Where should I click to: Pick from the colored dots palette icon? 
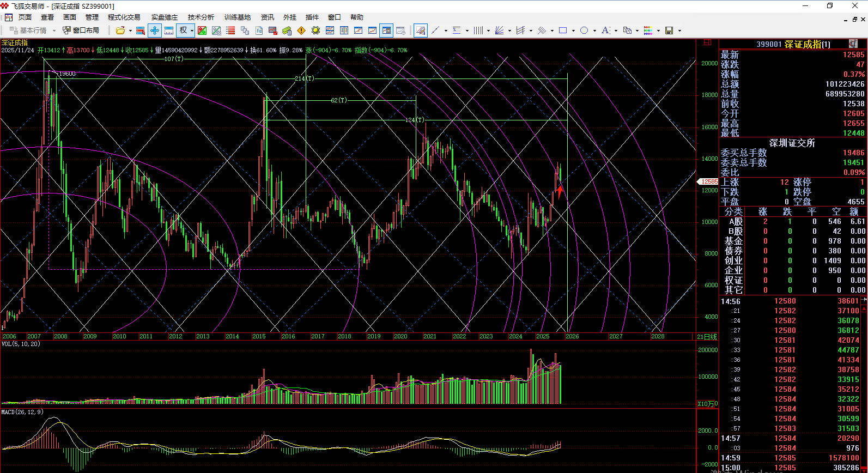point(648,31)
